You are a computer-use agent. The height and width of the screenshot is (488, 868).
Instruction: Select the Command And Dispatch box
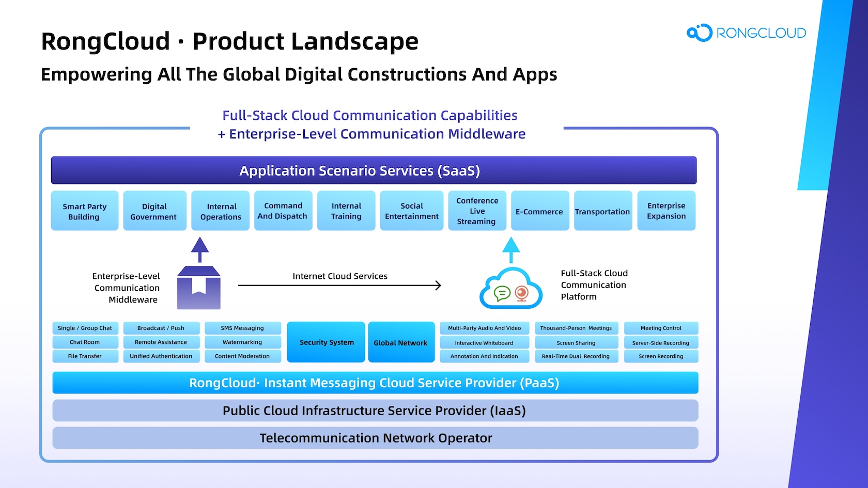pyautogui.click(x=283, y=211)
